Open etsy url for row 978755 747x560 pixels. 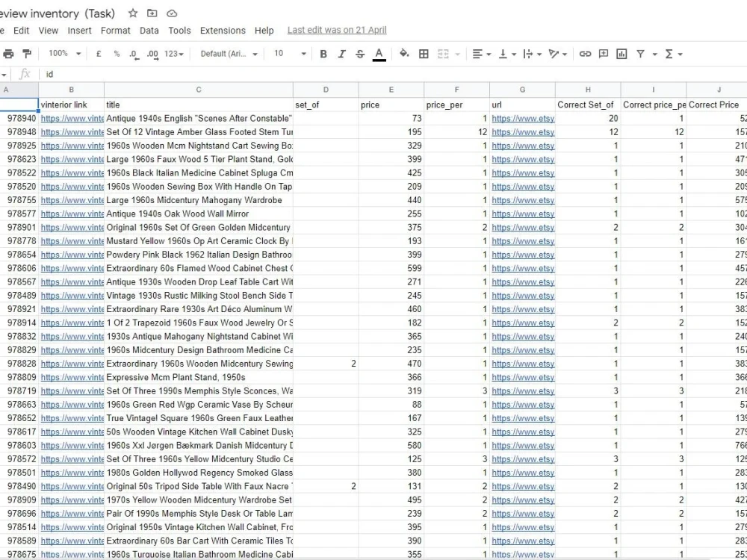tap(523, 200)
